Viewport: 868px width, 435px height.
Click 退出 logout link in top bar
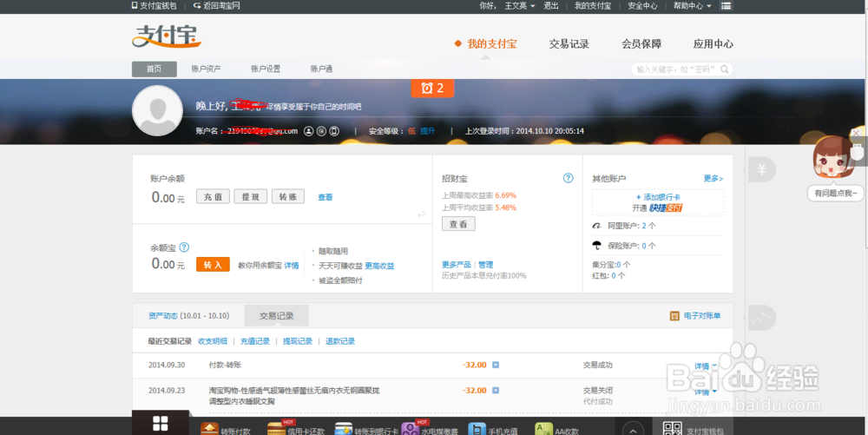pyautogui.click(x=551, y=5)
